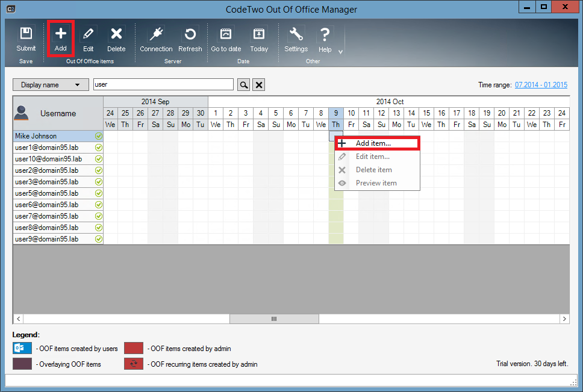Select user1@domain95.lab in the list
The width and height of the screenshot is (583, 392).
[58, 148]
